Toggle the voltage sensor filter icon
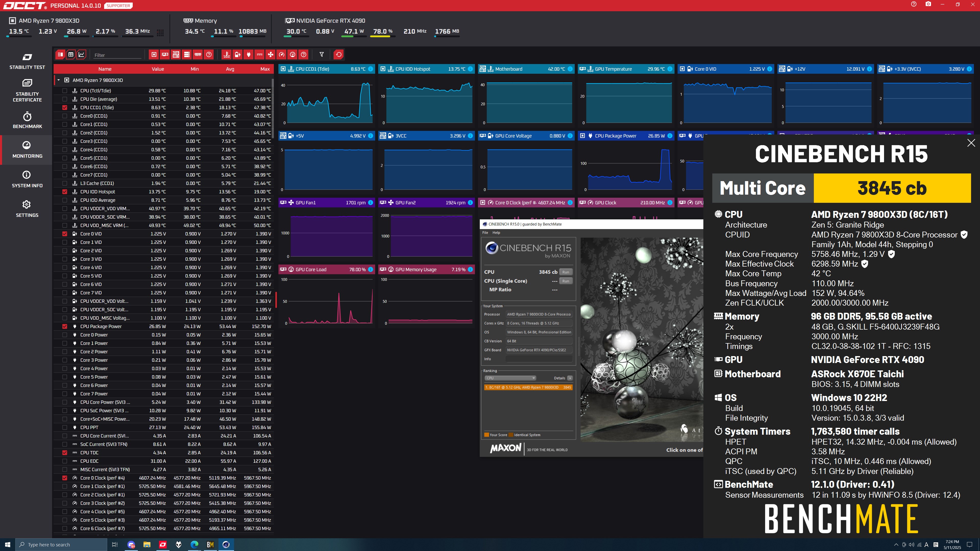 pyautogui.click(x=238, y=55)
